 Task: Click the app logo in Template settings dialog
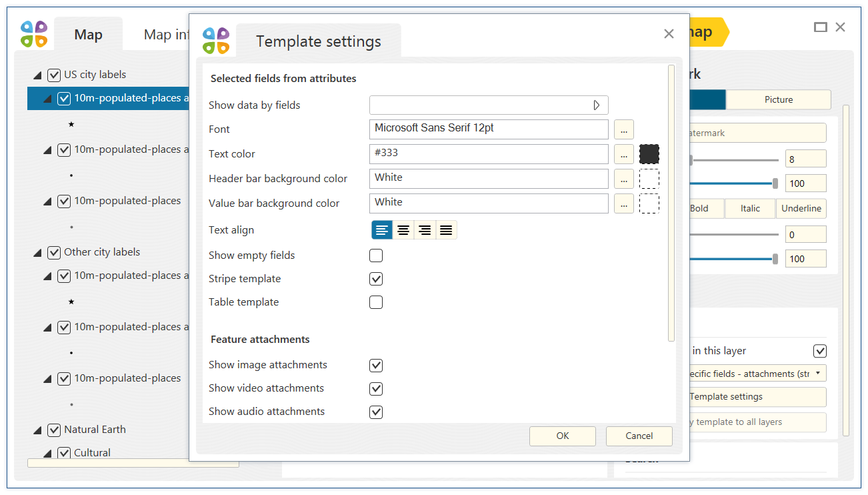pyautogui.click(x=216, y=41)
